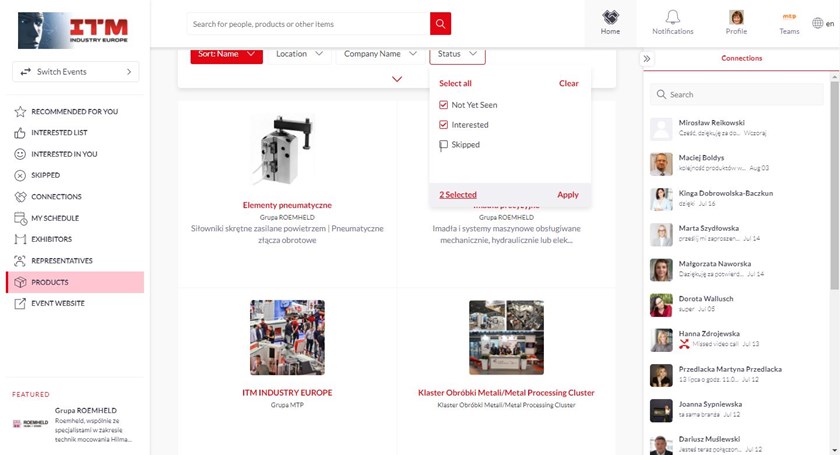Open the Notifications bell icon
Image resolution: width=840 pixels, height=455 pixels.
[x=672, y=18]
